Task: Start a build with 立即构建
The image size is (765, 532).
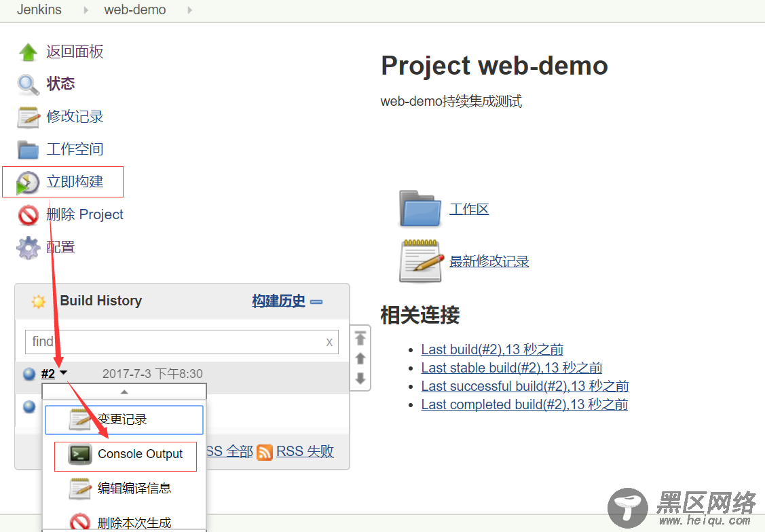Action: pyautogui.click(x=75, y=182)
